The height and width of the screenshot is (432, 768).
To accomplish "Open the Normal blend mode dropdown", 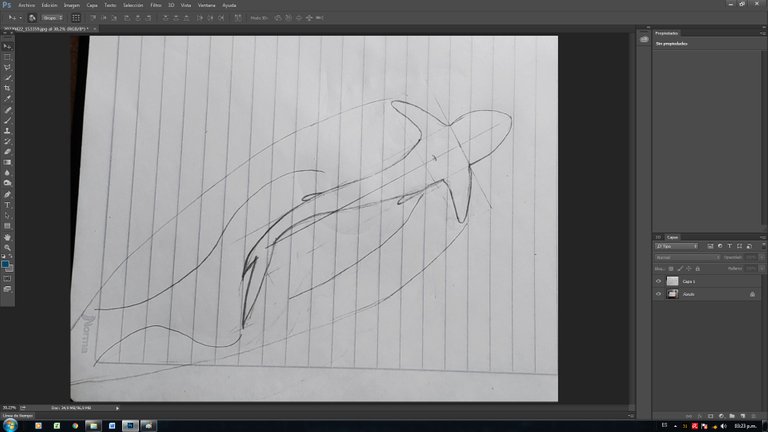I will coord(688,257).
